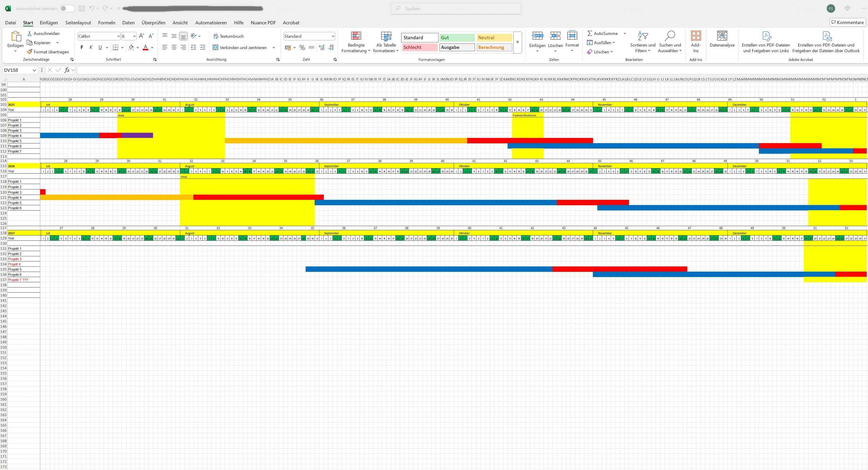868x470 pixels.
Task: Click the Format übertragen paintbrush icon
Action: [30, 52]
